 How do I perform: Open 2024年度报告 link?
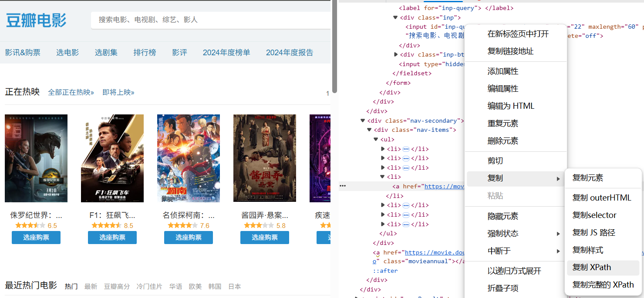click(290, 53)
